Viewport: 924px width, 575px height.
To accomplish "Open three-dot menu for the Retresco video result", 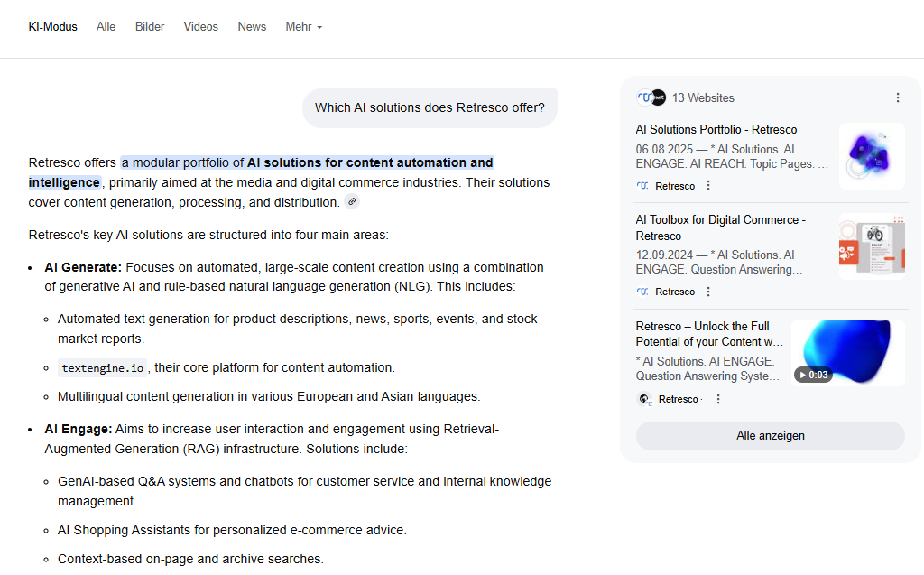I will pyautogui.click(x=718, y=399).
